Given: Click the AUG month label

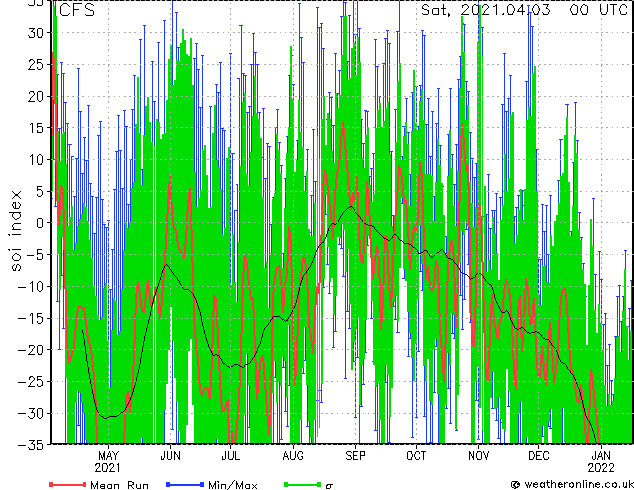Looking at the screenshot, I should tap(293, 456).
